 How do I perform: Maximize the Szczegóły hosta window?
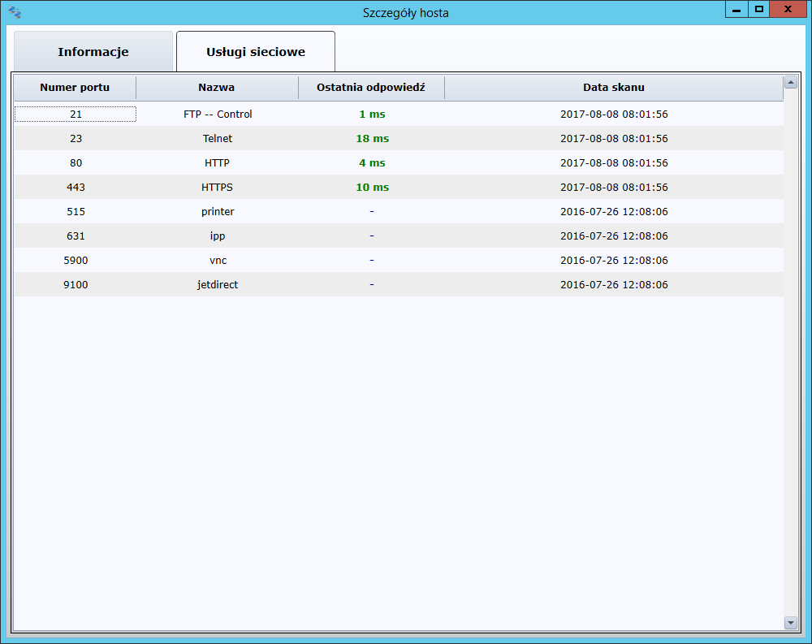point(759,9)
